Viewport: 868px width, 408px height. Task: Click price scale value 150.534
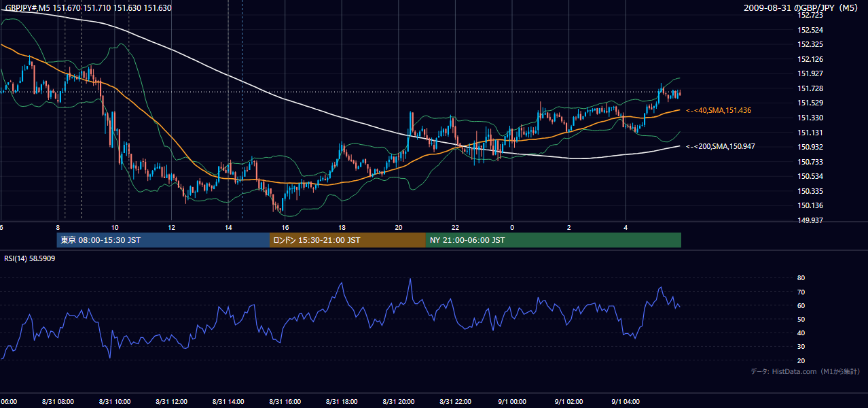point(811,176)
